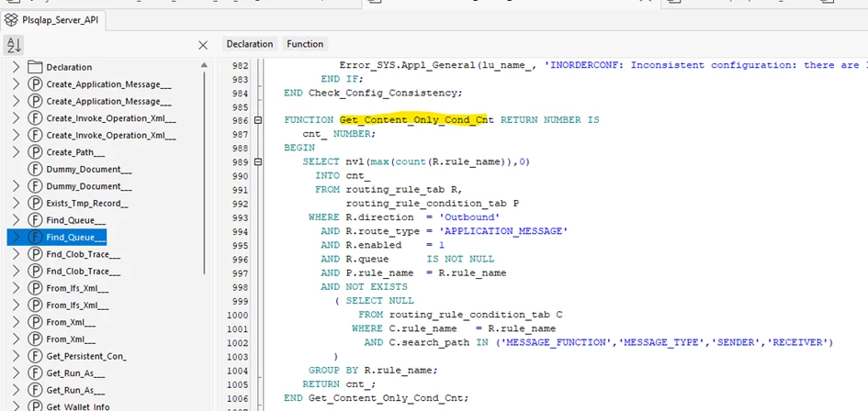Collapse SELECT fold at line 989
This screenshot has height=411, width=868.
(x=257, y=162)
